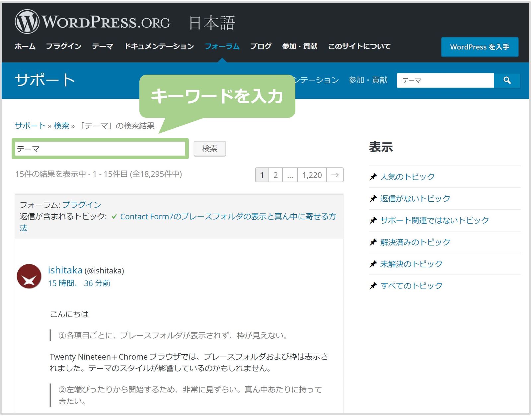View 解決済みのトピック list
Viewport: 532px width, 416px height.
(x=415, y=242)
